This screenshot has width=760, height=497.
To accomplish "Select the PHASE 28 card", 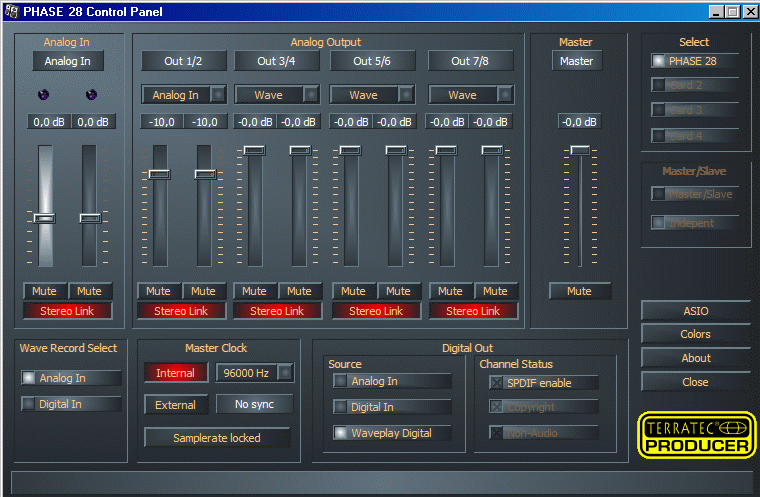I will click(659, 61).
